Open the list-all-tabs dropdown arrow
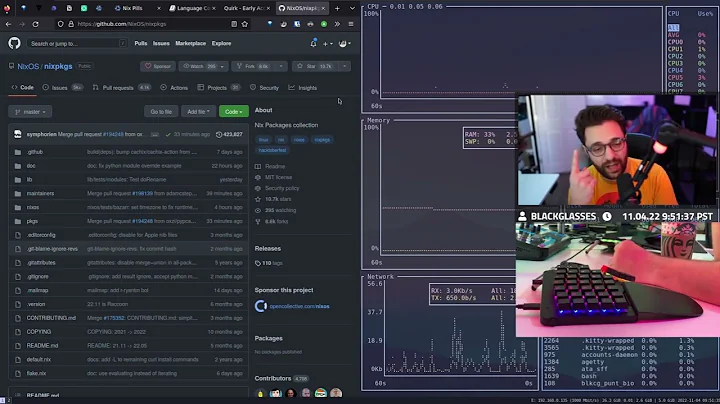The width and height of the screenshot is (720, 404). point(352,8)
